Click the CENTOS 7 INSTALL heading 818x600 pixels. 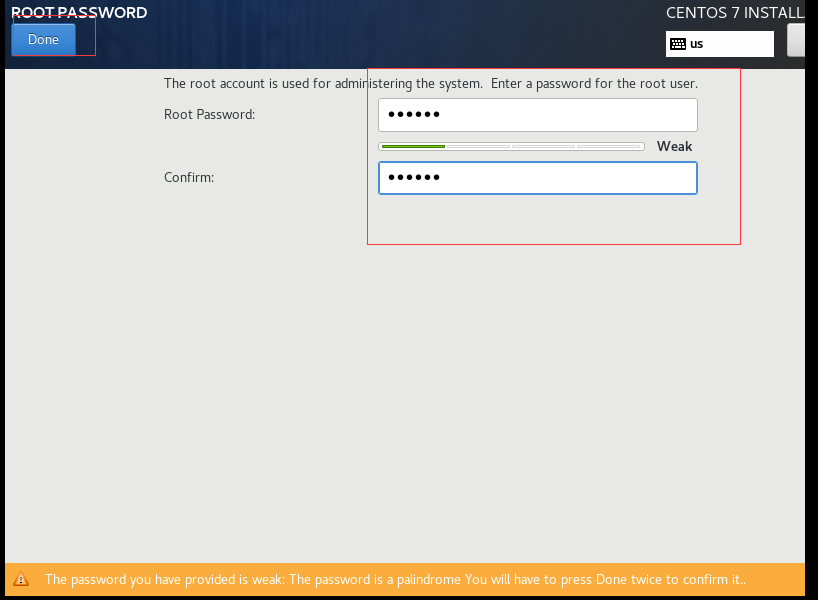click(x=735, y=13)
